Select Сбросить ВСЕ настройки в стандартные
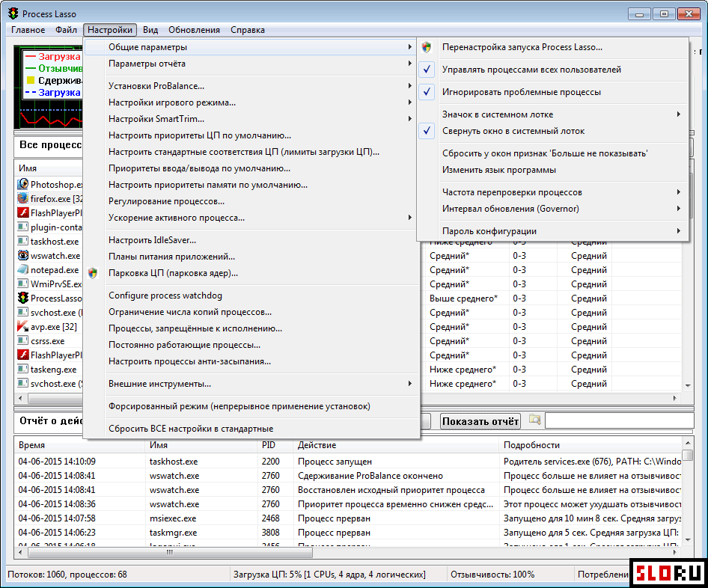The width and height of the screenshot is (708, 588). 251,429
